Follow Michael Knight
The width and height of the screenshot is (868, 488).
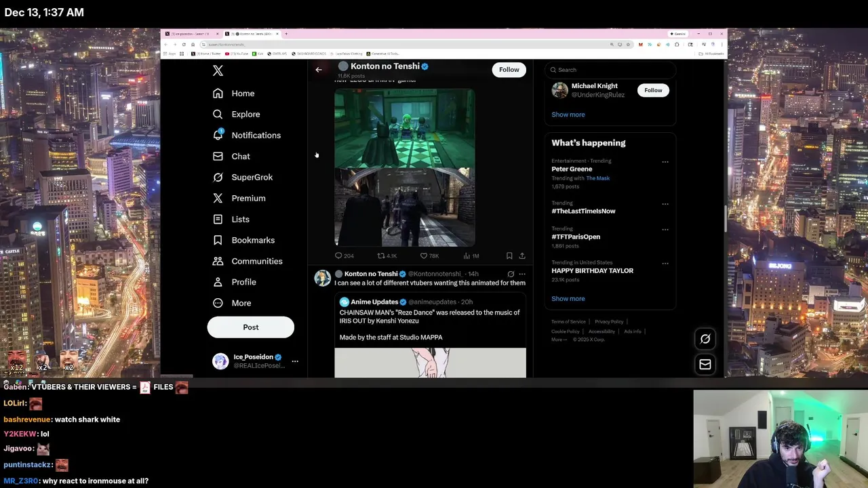[x=653, y=90]
